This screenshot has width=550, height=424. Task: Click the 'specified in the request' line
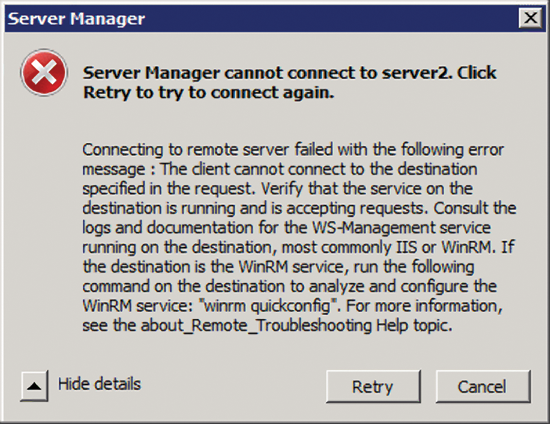168,189
